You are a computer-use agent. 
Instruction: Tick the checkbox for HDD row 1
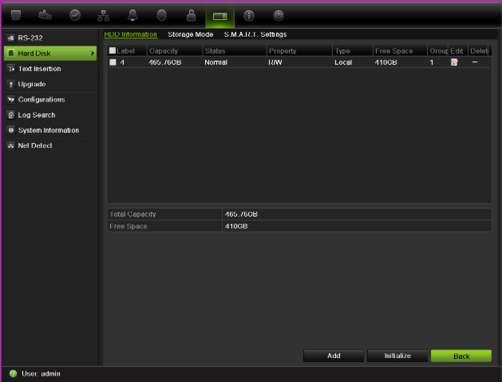[113, 62]
